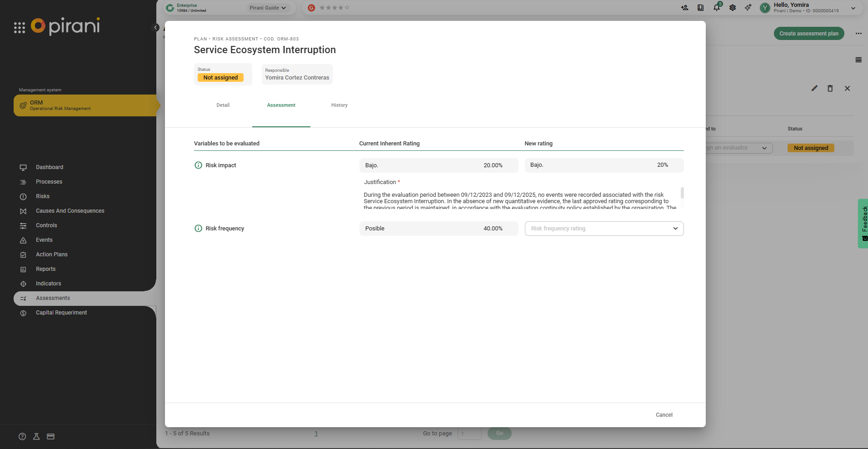Switch to the History tab

[339, 105]
